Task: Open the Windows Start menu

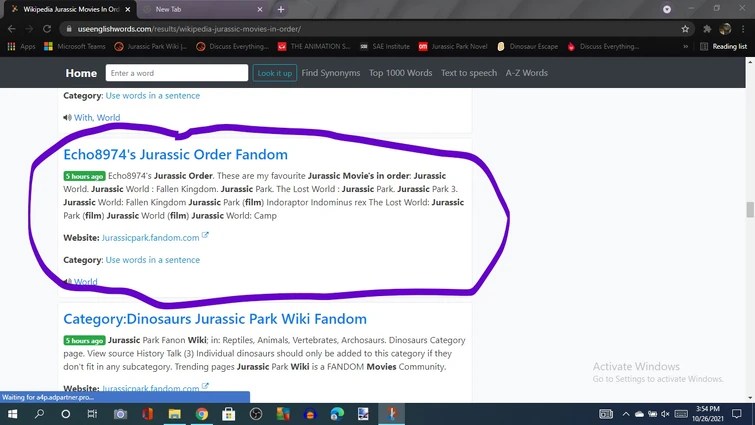Action: 13,414
